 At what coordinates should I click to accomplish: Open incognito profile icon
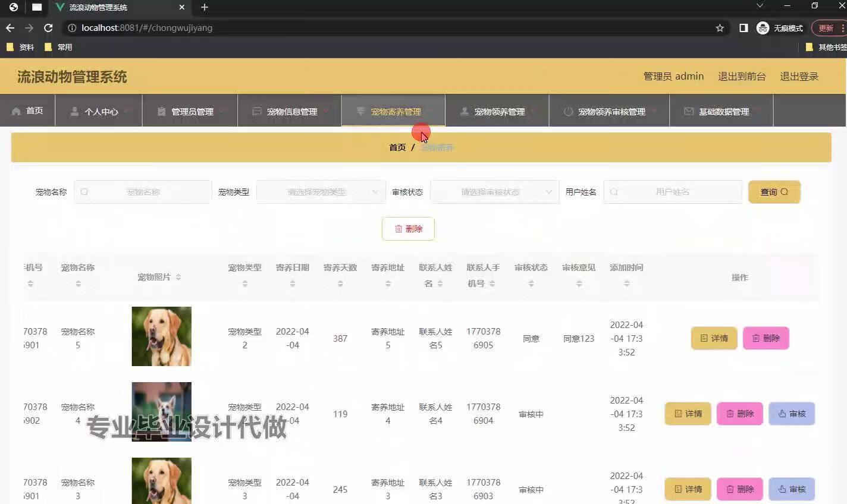click(763, 28)
